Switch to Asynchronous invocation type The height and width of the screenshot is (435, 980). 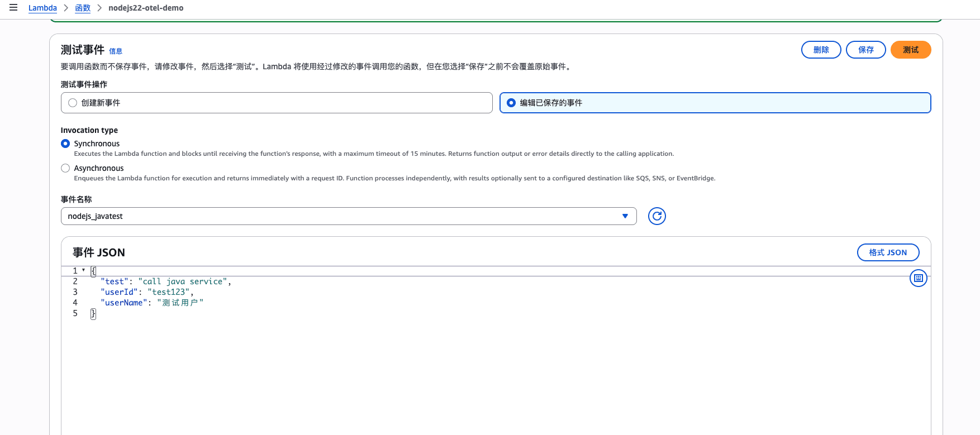pyautogui.click(x=65, y=168)
